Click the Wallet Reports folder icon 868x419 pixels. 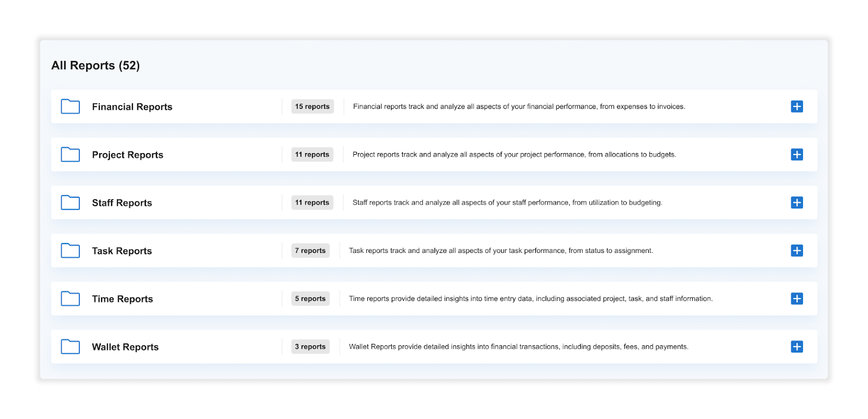[70, 347]
